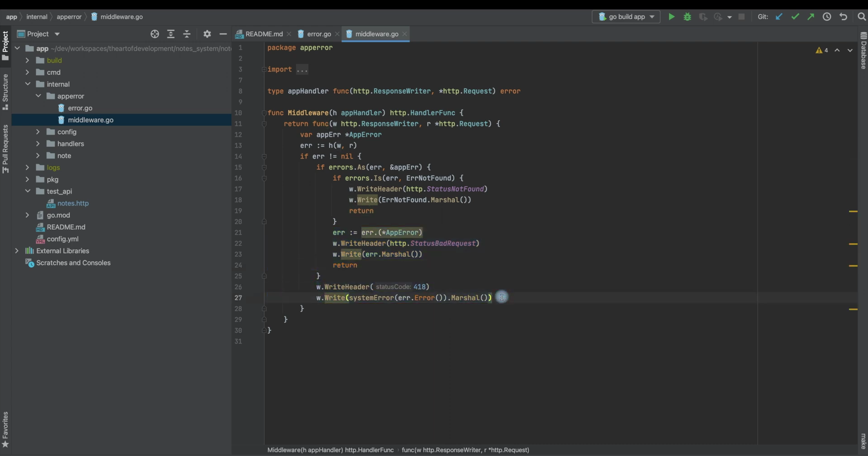Go to previous highlighted error arrow
Image resolution: width=868 pixels, height=456 pixels.
837,50
